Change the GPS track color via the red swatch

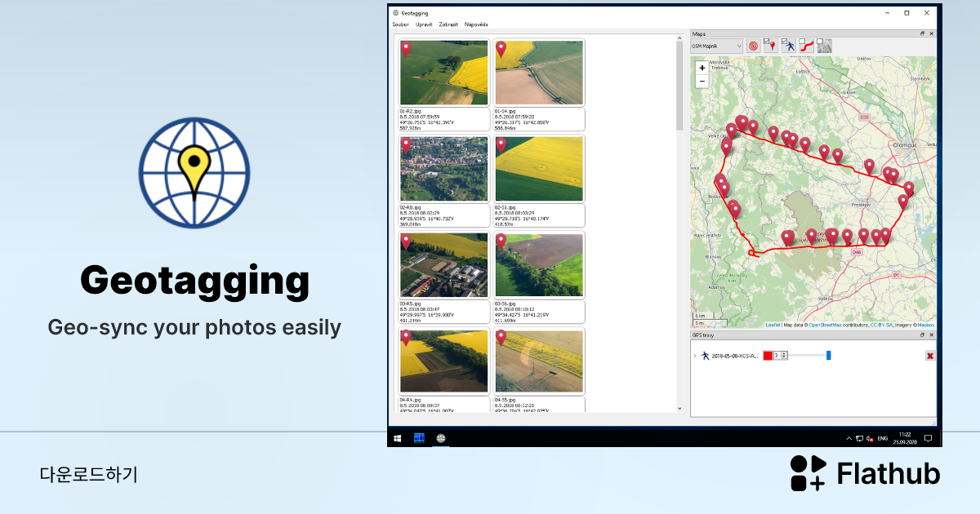[768, 356]
